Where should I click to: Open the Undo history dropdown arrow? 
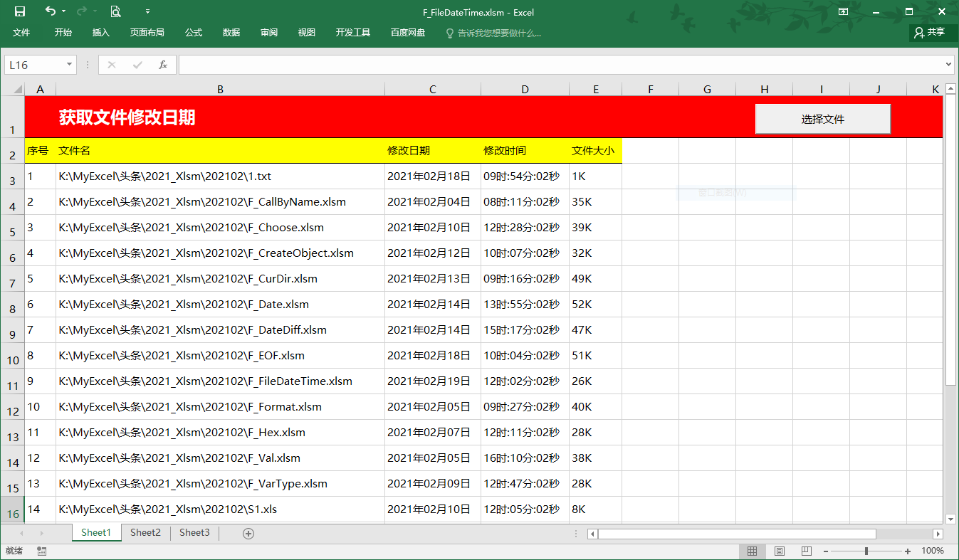(x=63, y=11)
